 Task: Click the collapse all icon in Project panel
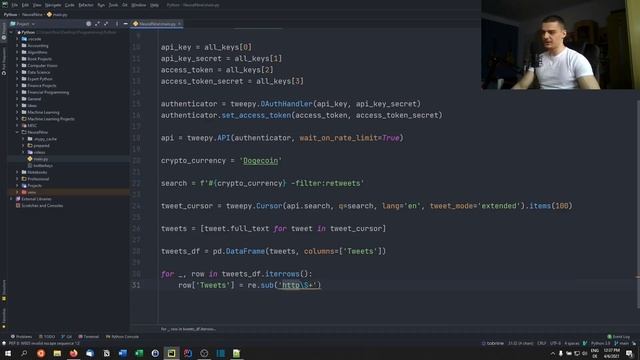tap(106, 24)
